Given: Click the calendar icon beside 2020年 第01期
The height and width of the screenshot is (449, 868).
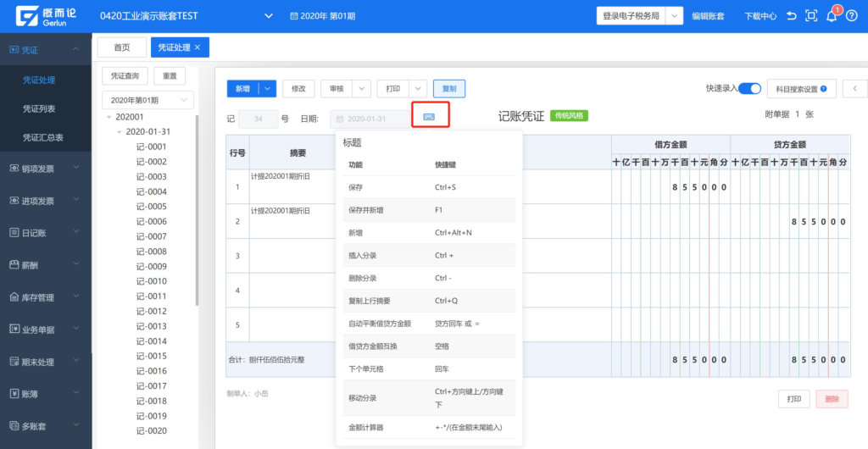Looking at the screenshot, I should click(x=293, y=17).
